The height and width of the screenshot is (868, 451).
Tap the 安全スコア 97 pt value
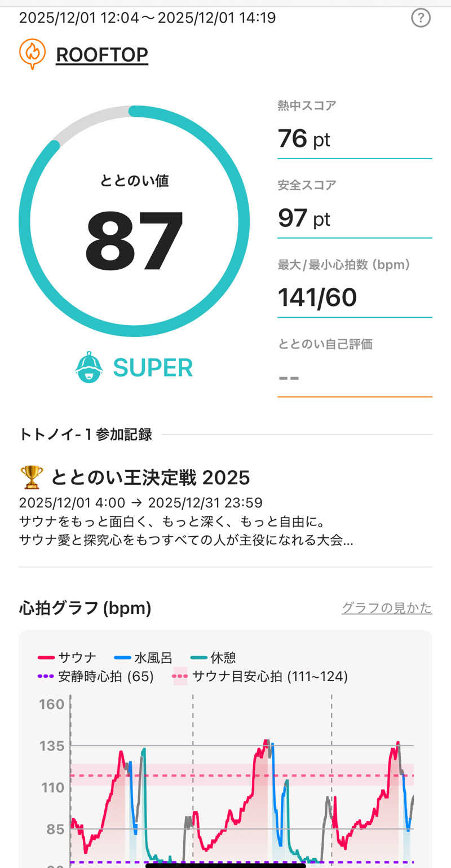click(304, 218)
